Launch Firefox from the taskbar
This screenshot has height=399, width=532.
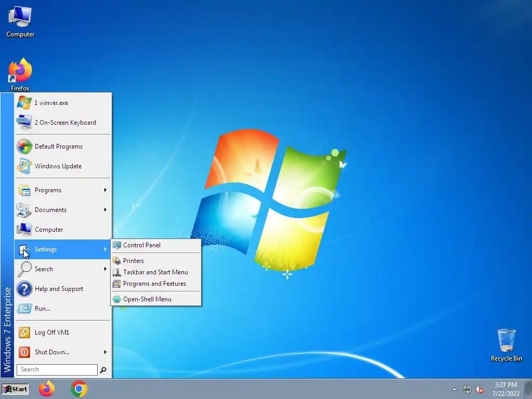tap(47, 389)
